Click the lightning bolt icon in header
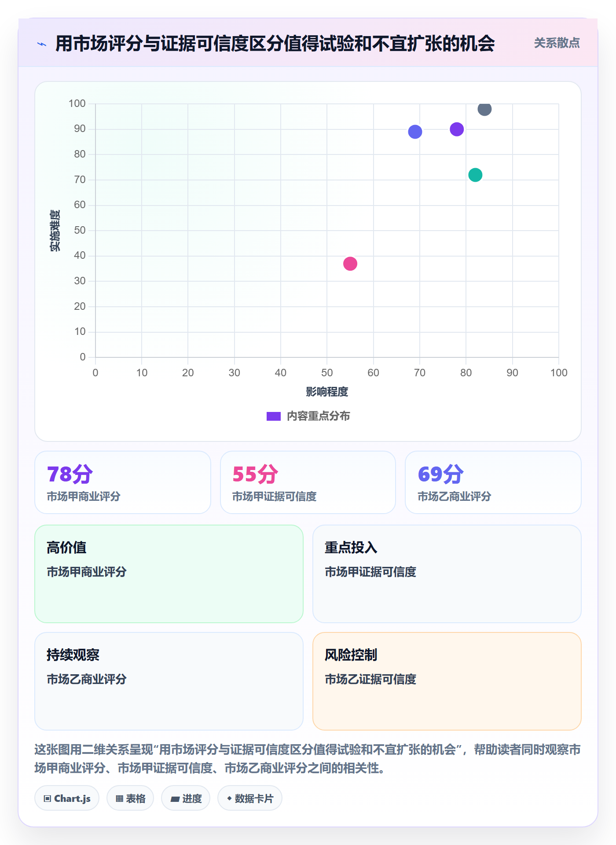This screenshot has height=845, width=616. coord(42,44)
